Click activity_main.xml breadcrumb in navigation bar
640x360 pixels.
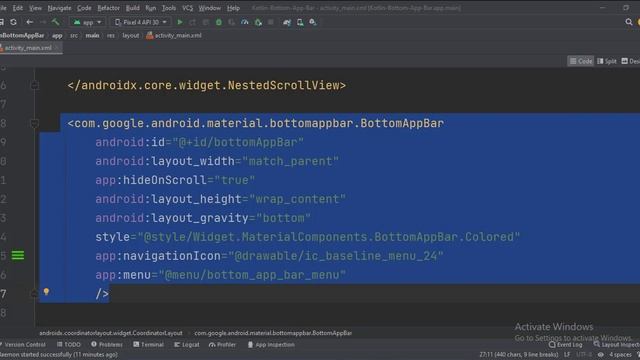tap(174, 36)
